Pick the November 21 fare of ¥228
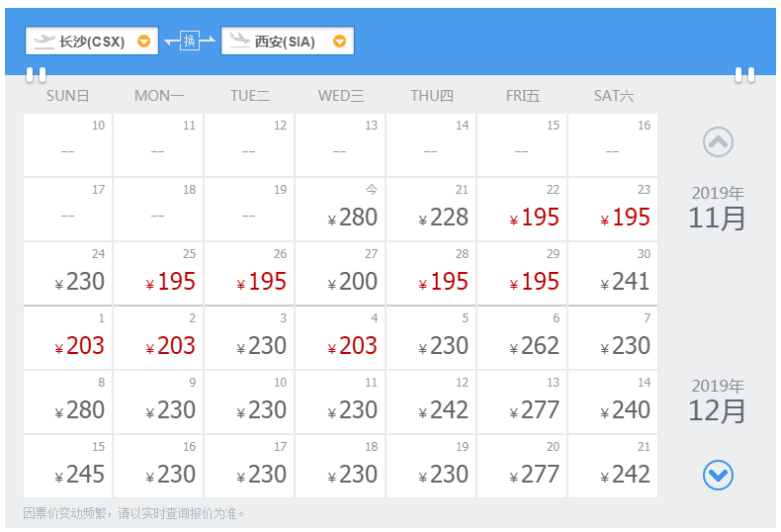The height and width of the screenshot is (532, 781). (431, 209)
